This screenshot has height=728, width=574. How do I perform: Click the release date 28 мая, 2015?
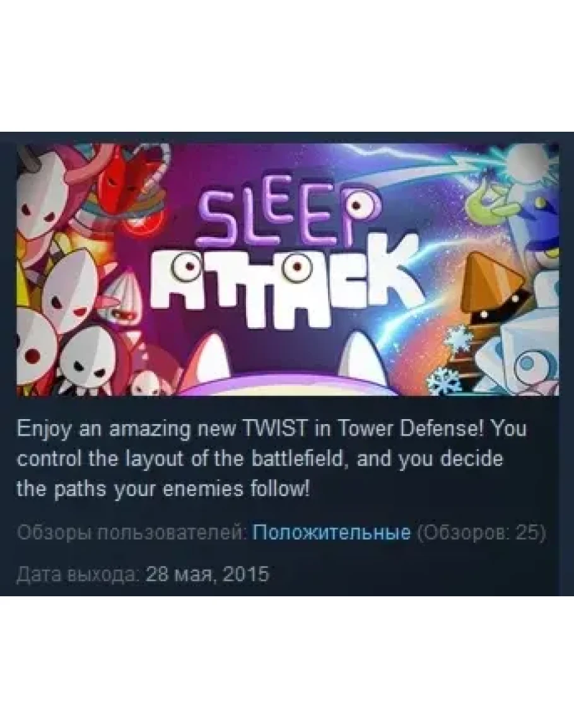click(208, 574)
